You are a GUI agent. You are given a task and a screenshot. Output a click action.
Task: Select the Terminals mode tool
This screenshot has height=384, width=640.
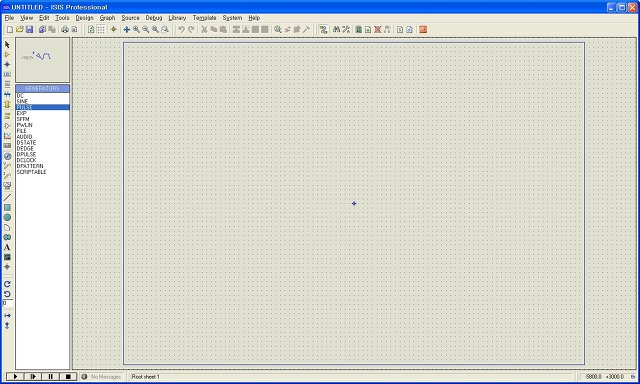click(x=7, y=116)
